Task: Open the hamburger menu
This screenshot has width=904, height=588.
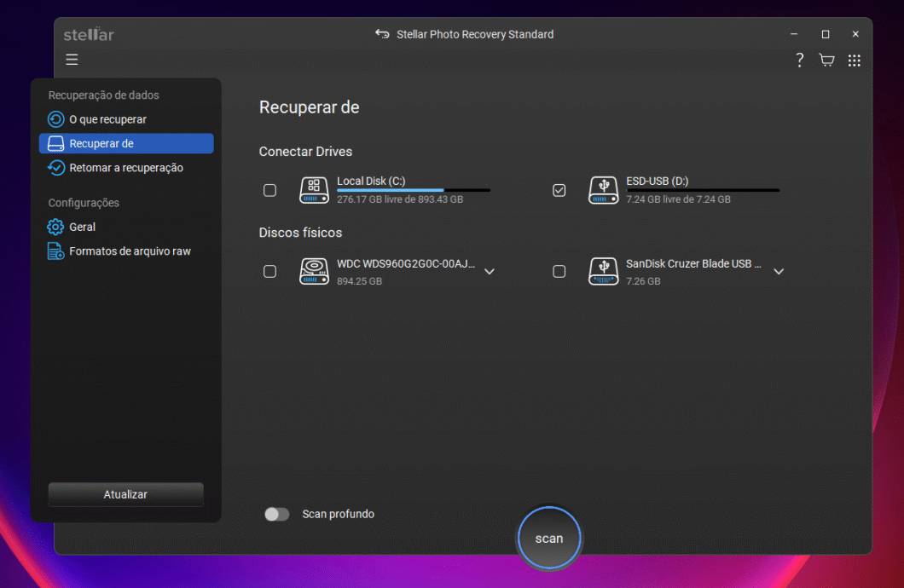Action: coord(72,60)
